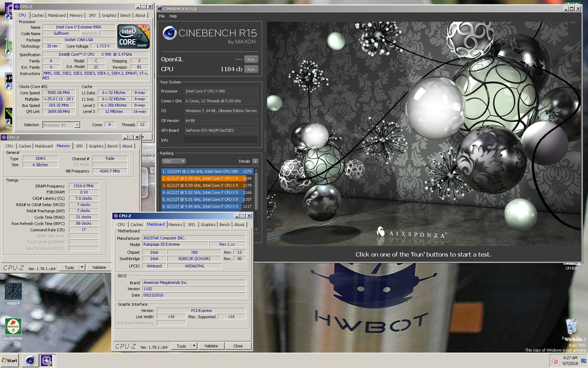
Task: Select ranking entry 1 Xeon X56 score 1279
Action: [x=207, y=171]
